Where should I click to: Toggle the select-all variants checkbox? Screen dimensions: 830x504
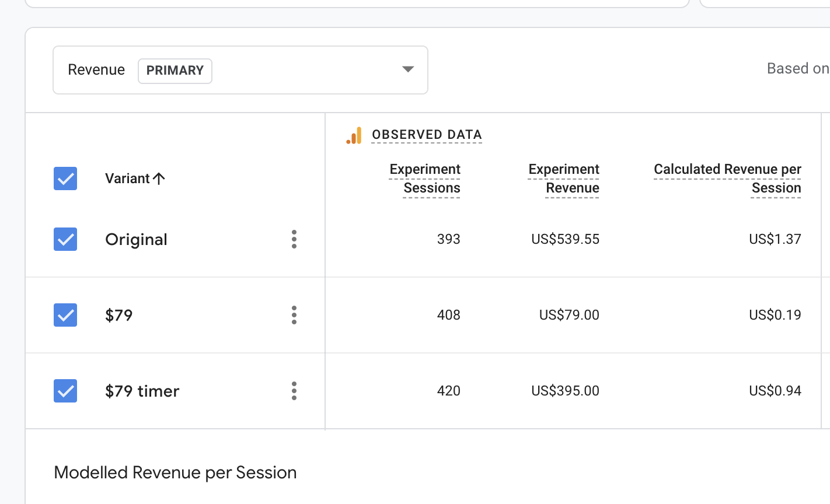tap(65, 178)
